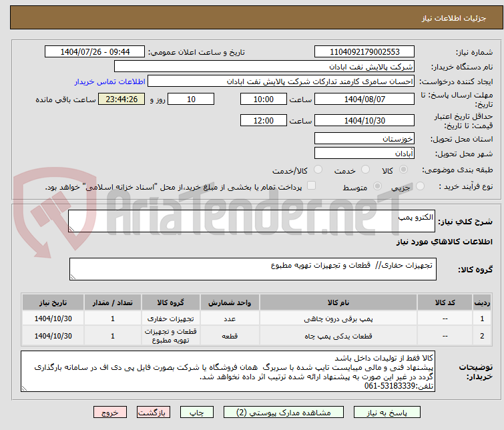Click the نام کالا column header
Viewport: 504px width, 430px height.
point(338,302)
